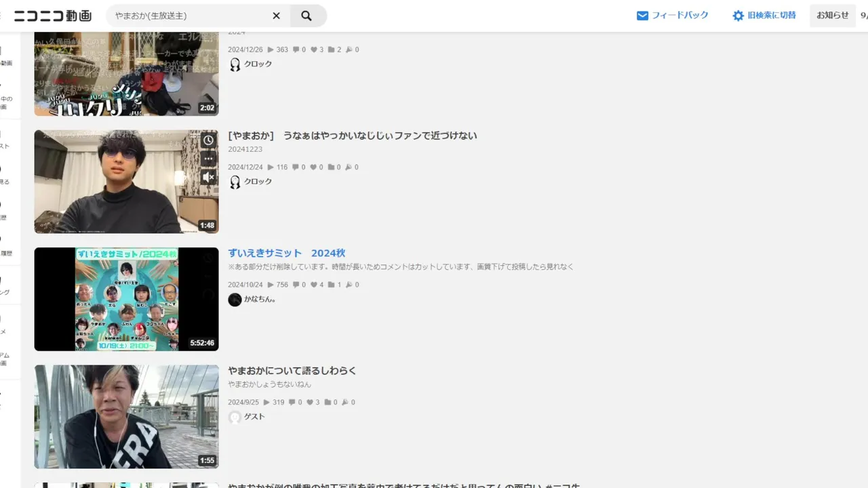
Task: Open the フィードバック link
Action: pyautogui.click(x=680, y=16)
